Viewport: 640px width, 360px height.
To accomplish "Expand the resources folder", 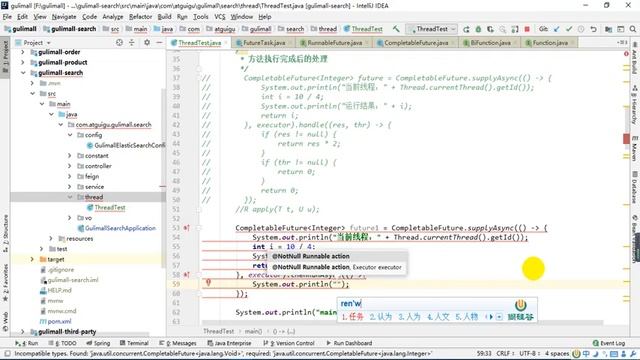I will click(x=51, y=238).
